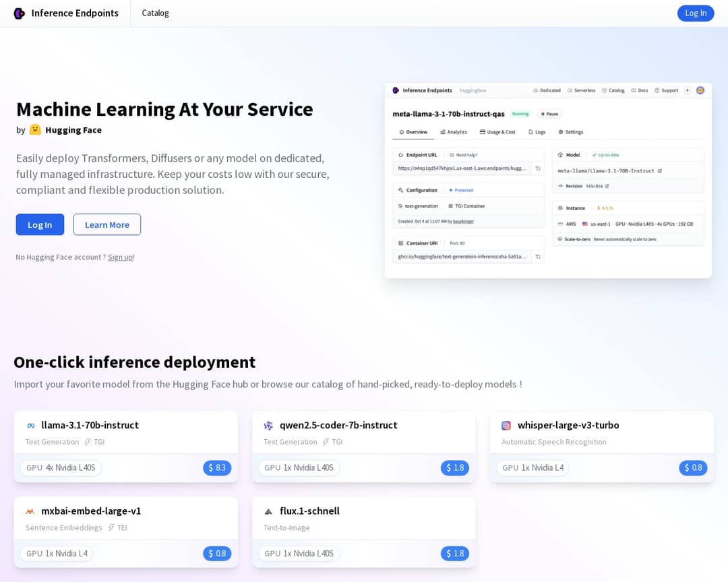Click the flux.1-schnell model icon
Viewport: 728px width, 582px height.
(x=268, y=511)
